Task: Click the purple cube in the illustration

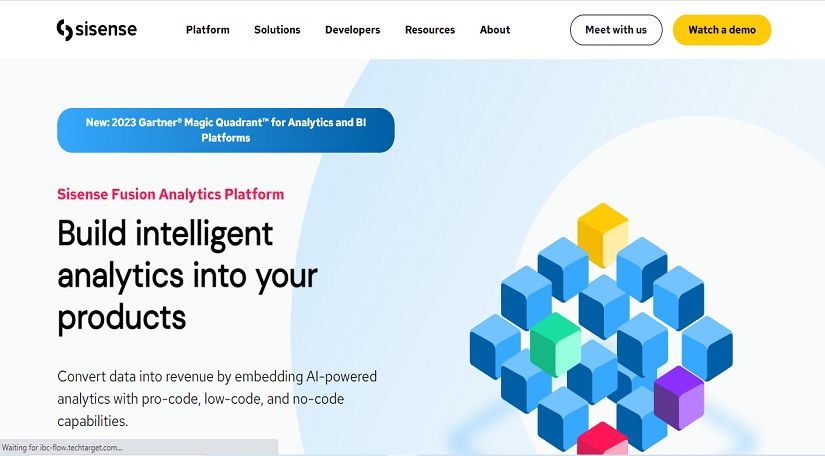Action: [679, 398]
